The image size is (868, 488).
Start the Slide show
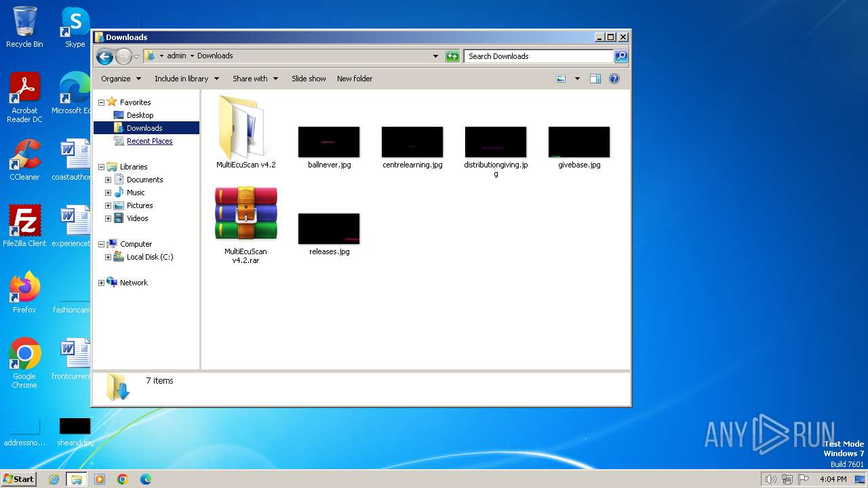coord(309,79)
